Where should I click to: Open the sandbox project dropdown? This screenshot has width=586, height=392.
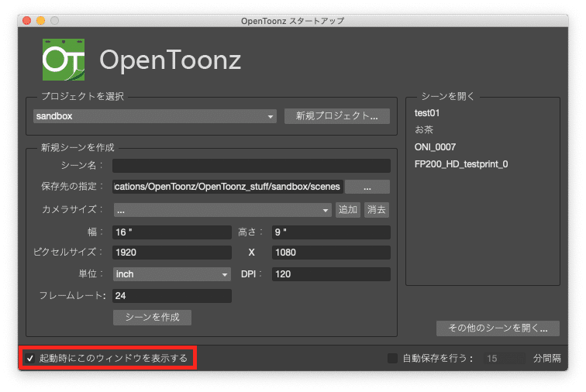pos(155,116)
